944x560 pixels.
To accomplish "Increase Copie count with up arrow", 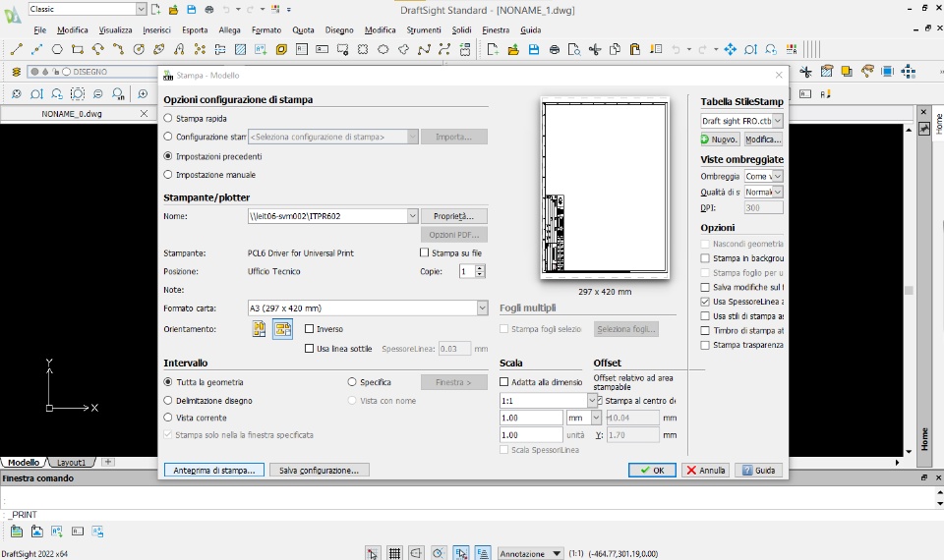I will (480, 268).
